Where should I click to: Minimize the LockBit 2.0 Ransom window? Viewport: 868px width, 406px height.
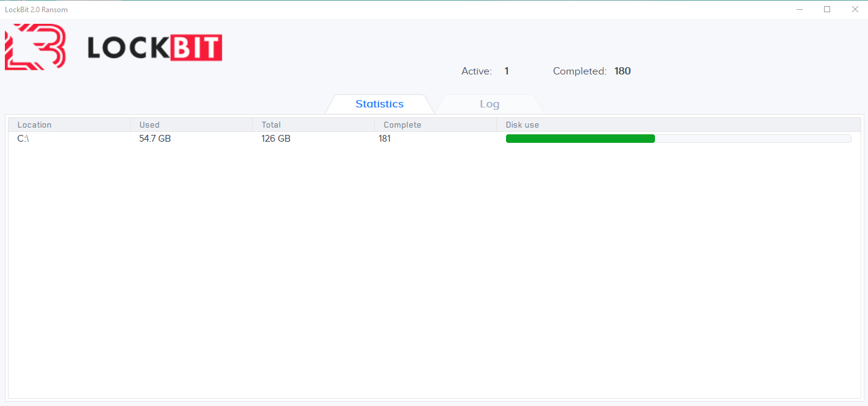tap(799, 9)
